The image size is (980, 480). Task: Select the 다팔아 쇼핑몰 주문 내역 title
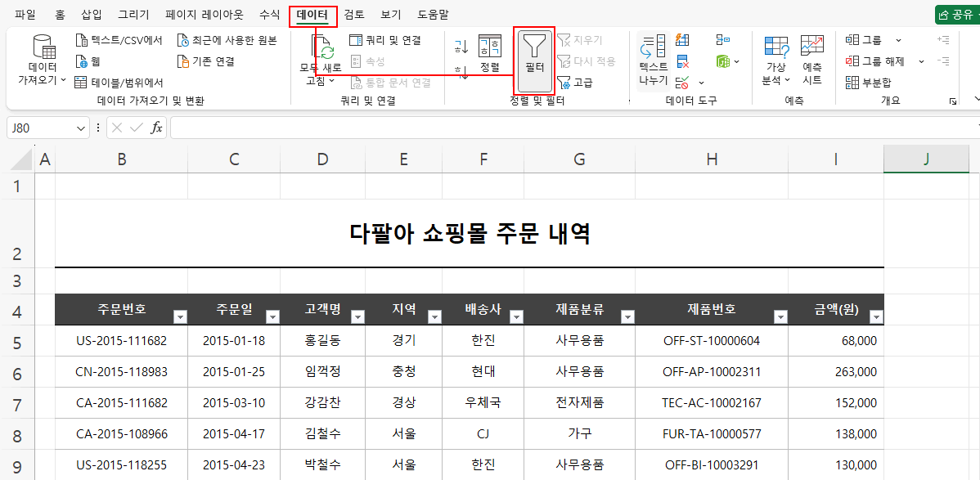coord(470,234)
